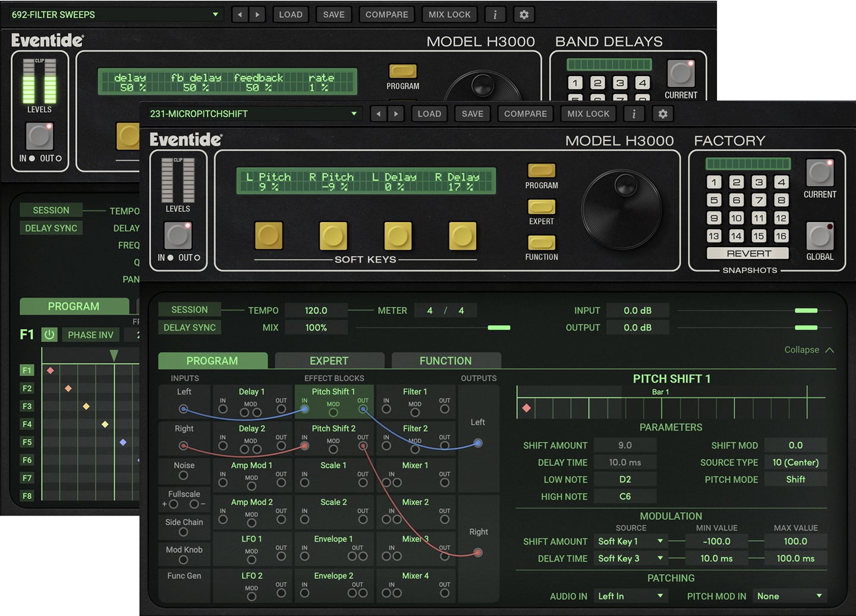Toggle F1 power button in Filter Sweeps window
The height and width of the screenshot is (616, 856).
(49, 335)
